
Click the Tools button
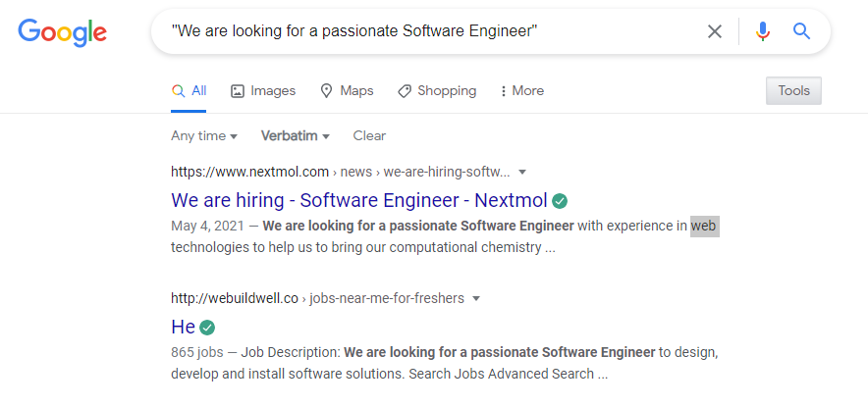pyautogui.click(x=793, y=90)
